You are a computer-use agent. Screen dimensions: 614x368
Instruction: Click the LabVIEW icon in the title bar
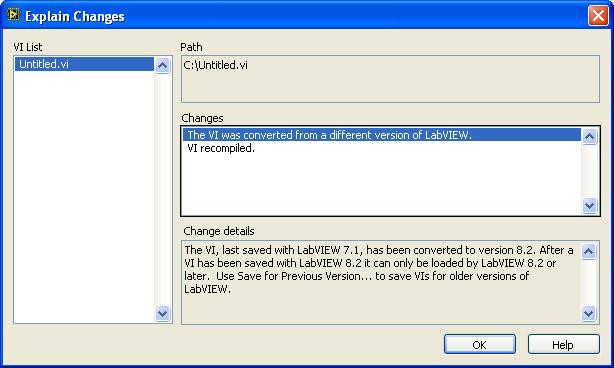coord(13,15)
